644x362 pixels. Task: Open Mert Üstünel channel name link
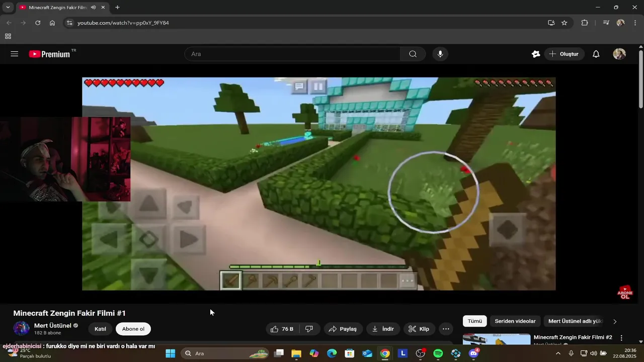tap(53, 325)
